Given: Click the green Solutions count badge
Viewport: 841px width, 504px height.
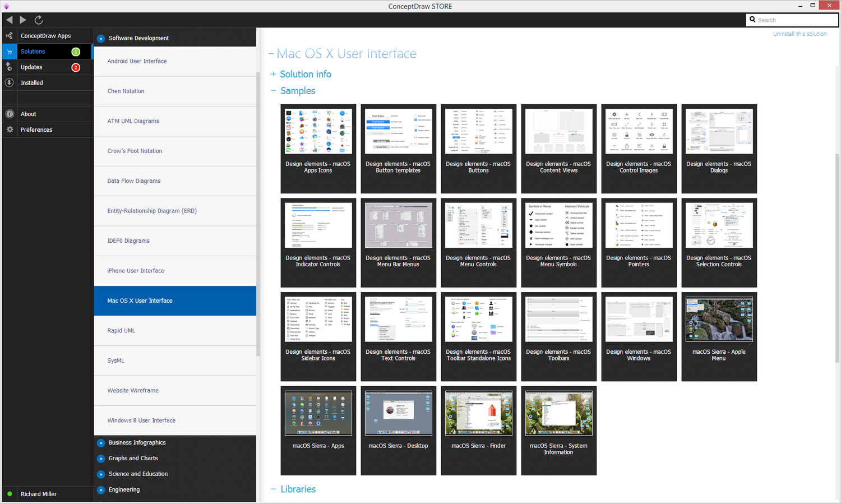Looking at the screenshot, I should 76,52.
